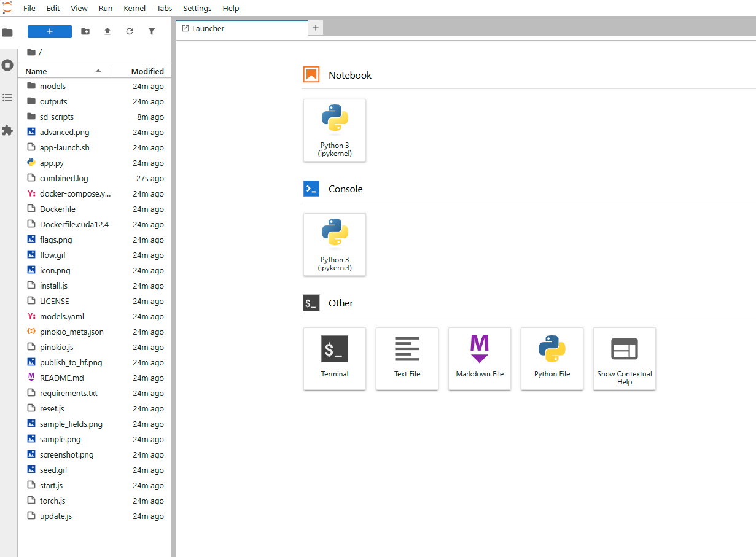Select models.yaml file
756x557 pixels.
[95, 316]
